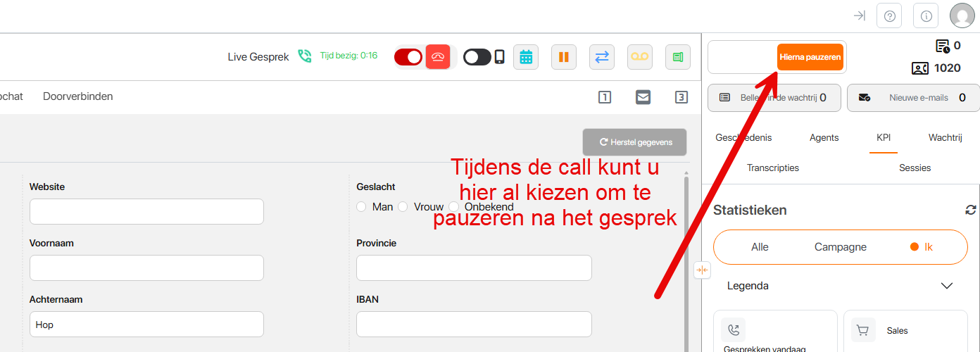Select Ik statistics filter
Viewport: 980px width, 352px height.
922,247
